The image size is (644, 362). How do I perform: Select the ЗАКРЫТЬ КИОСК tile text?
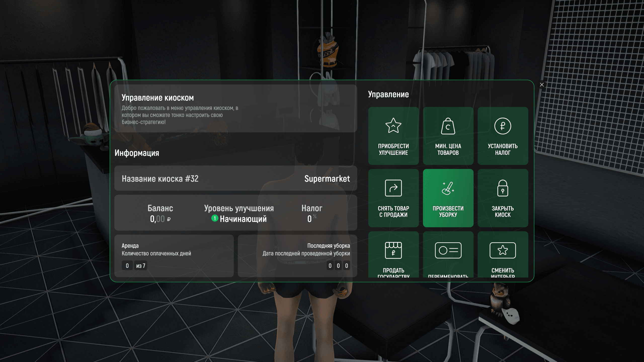502,211
